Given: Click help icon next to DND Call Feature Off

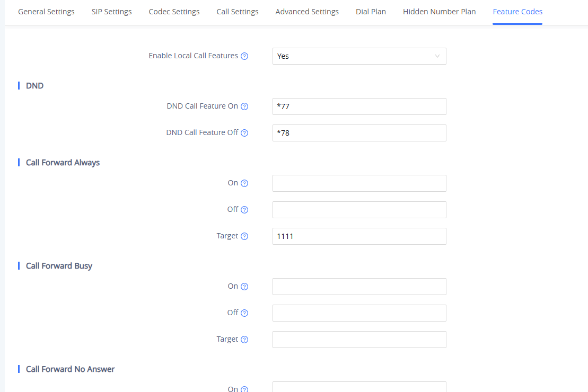Looking at the screenshot, I should (244, 133).
